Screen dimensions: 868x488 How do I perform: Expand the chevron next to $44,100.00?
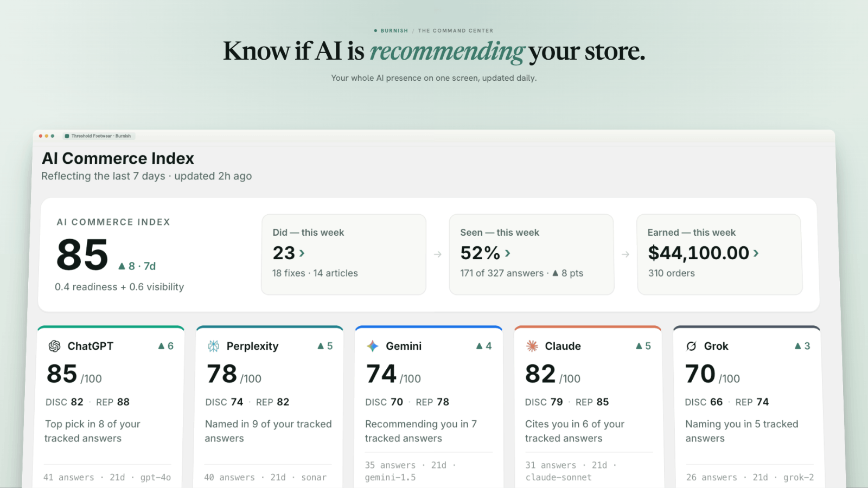coord(756,253)
